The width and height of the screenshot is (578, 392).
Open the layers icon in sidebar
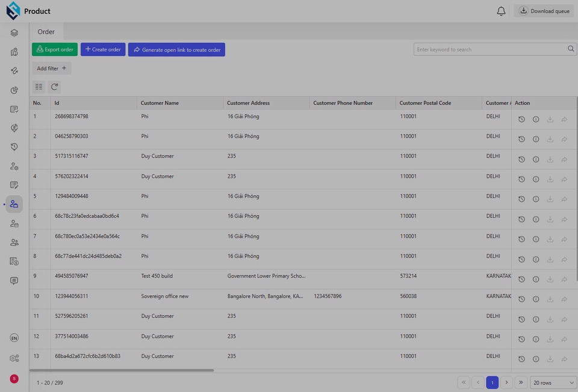coord(14,33)
